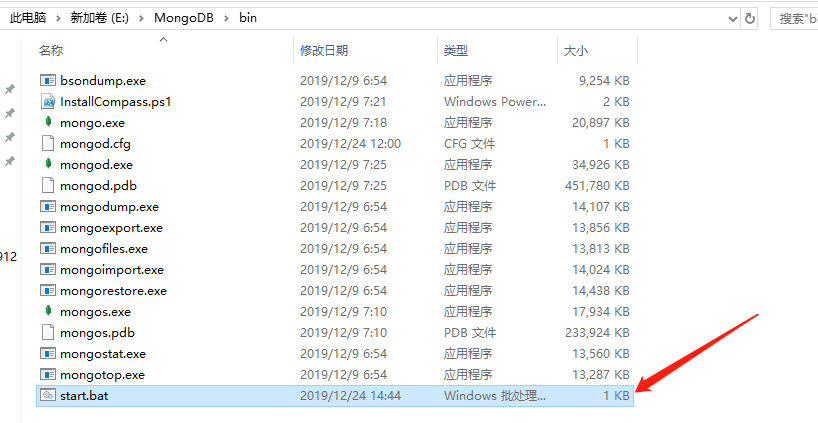The width and height of the screenshot is (818, 423).
Task: Click the bin segment in the address bar
Action: point(248,18)
